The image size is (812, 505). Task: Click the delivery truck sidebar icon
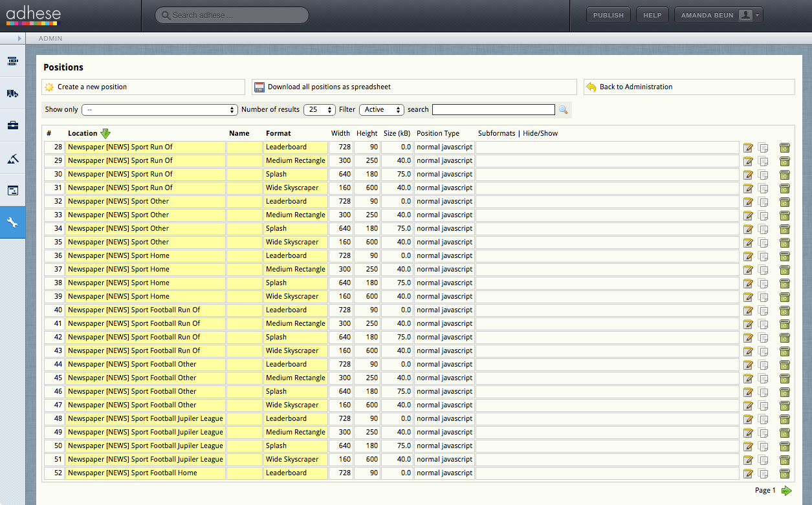click(x=12, y=93)
